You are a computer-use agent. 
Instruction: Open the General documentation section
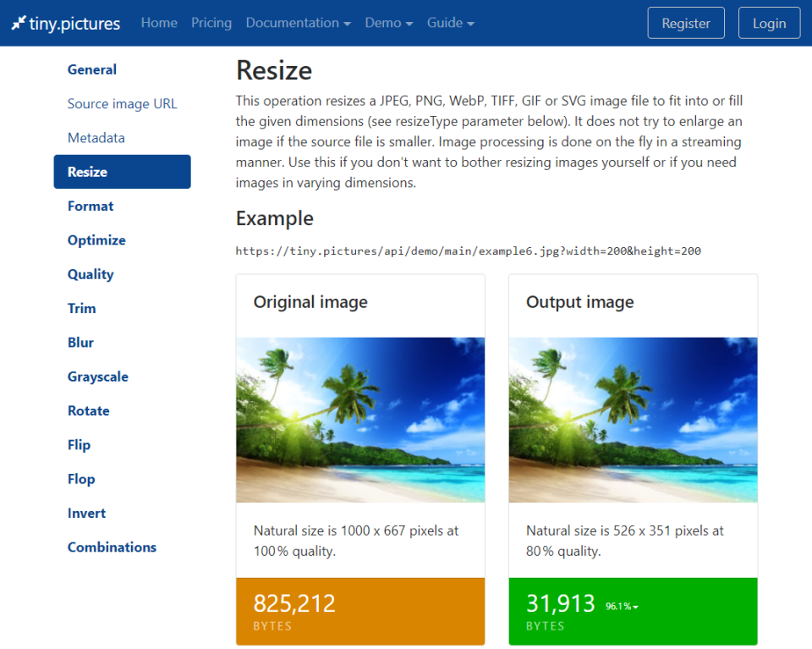91,69
